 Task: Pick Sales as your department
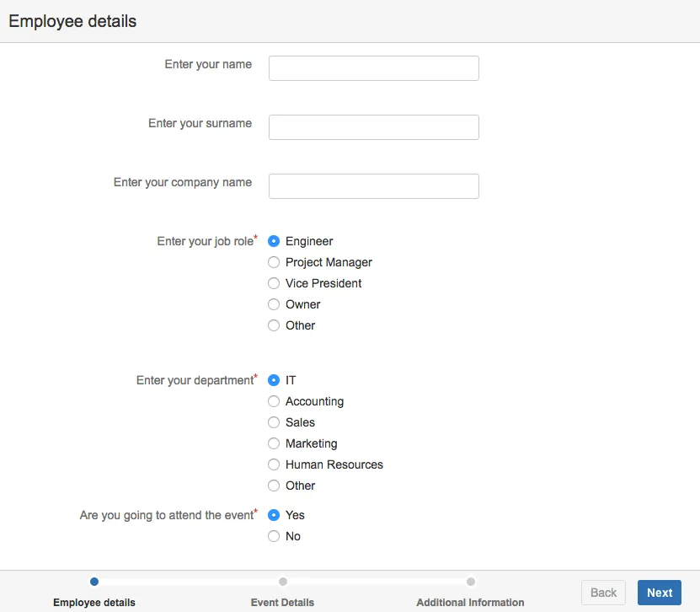coord(274,422)
